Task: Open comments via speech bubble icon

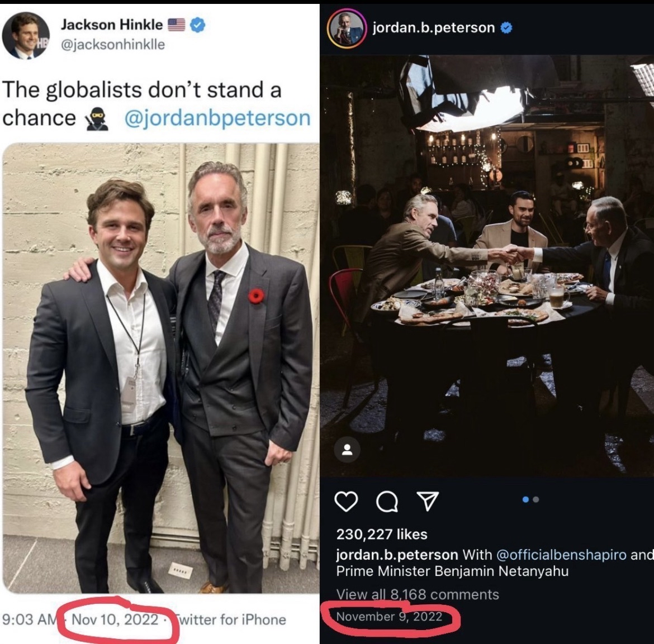Action: 387,502
